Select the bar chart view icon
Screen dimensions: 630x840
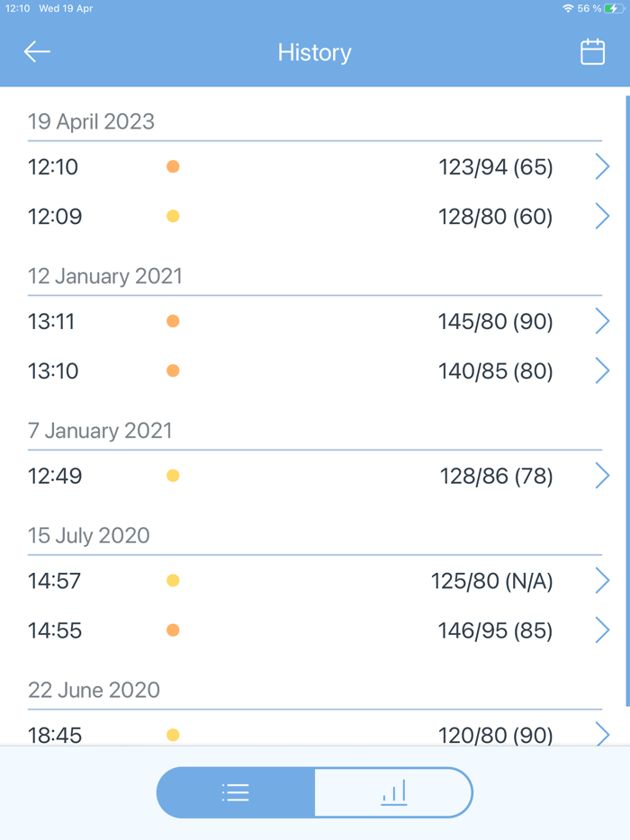[393, 792]
